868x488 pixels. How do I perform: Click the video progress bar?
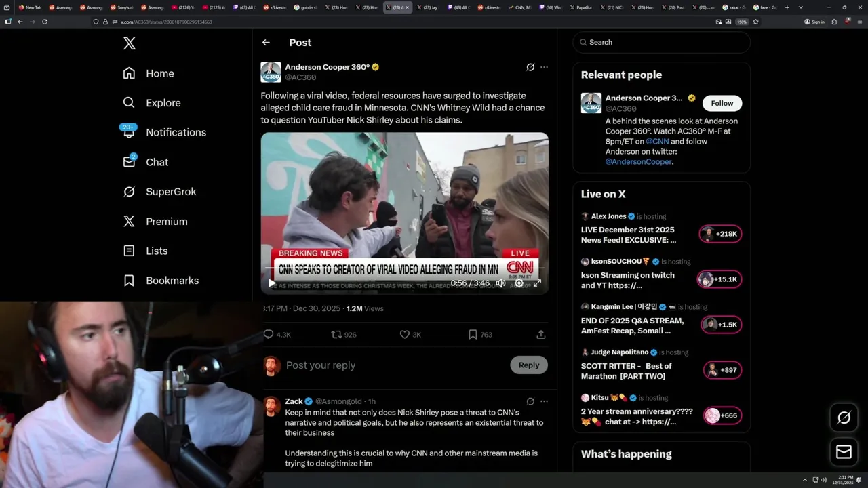pos(404,268)
